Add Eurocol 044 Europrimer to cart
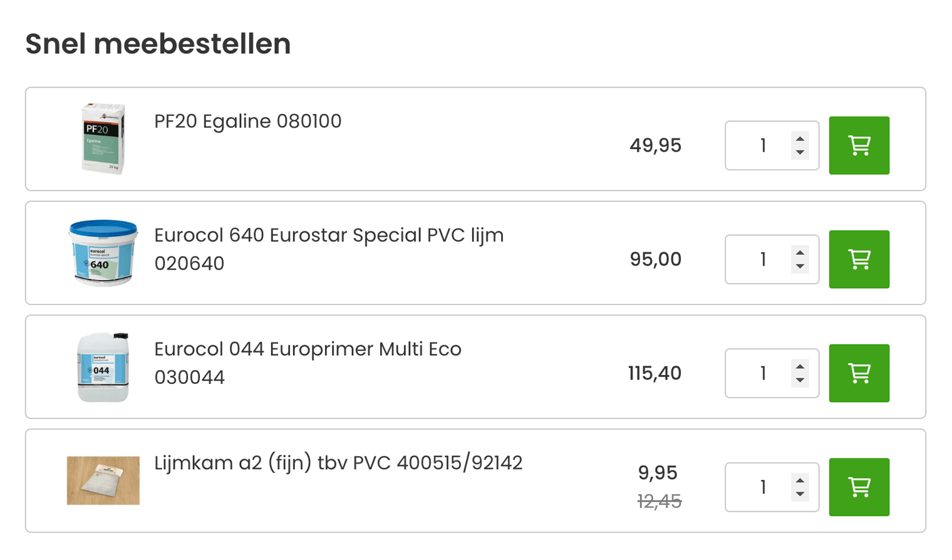 click(x=859, y=373)
